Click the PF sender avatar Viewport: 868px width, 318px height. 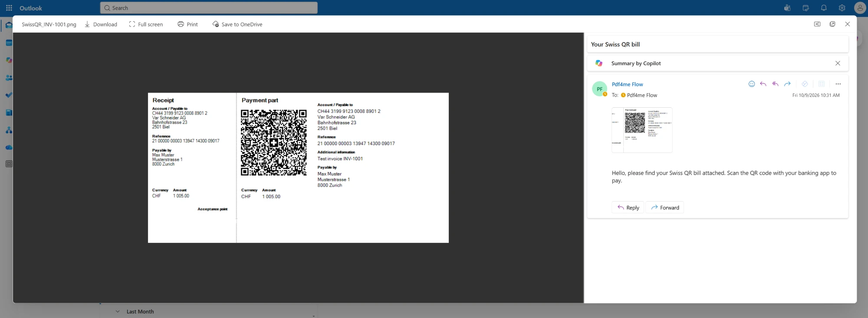click(x=599, y=89)
